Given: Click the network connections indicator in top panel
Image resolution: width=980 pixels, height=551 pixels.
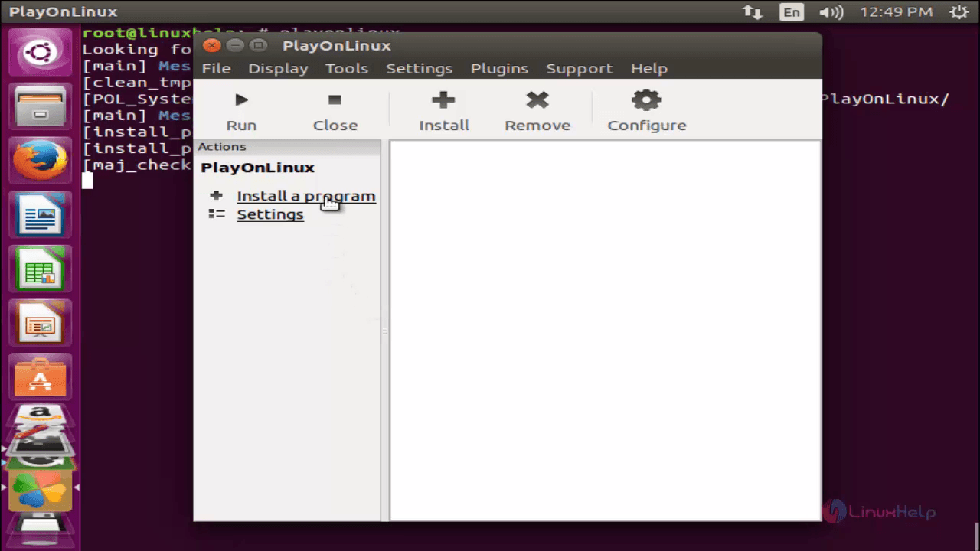Looking at the screenshot, I should pyautogui.click(x=753, y=11).
